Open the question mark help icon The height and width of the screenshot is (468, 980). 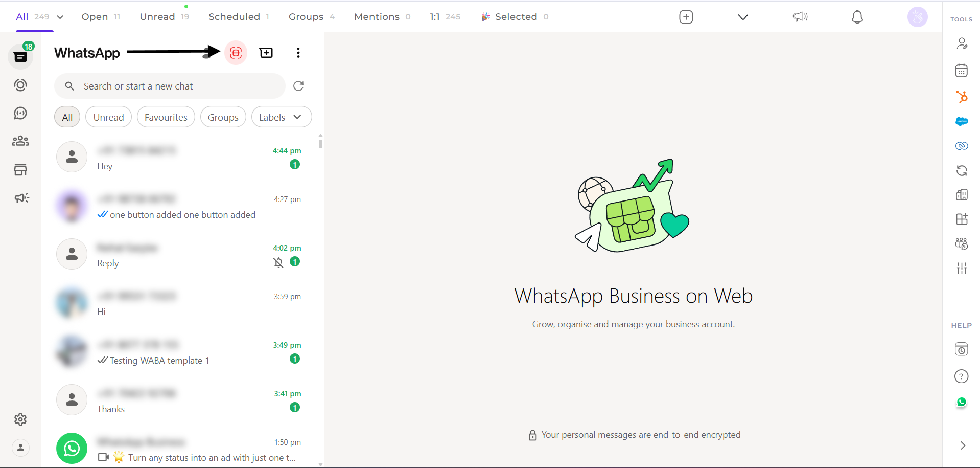coord(962,376)
